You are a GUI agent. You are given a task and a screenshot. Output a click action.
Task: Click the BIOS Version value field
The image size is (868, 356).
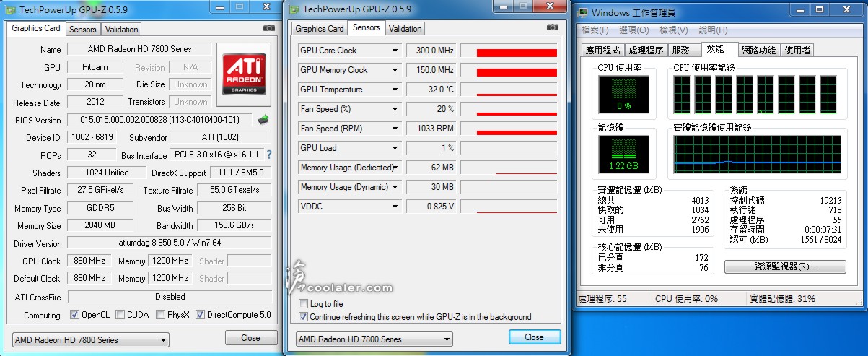click(x=160, y=120)
